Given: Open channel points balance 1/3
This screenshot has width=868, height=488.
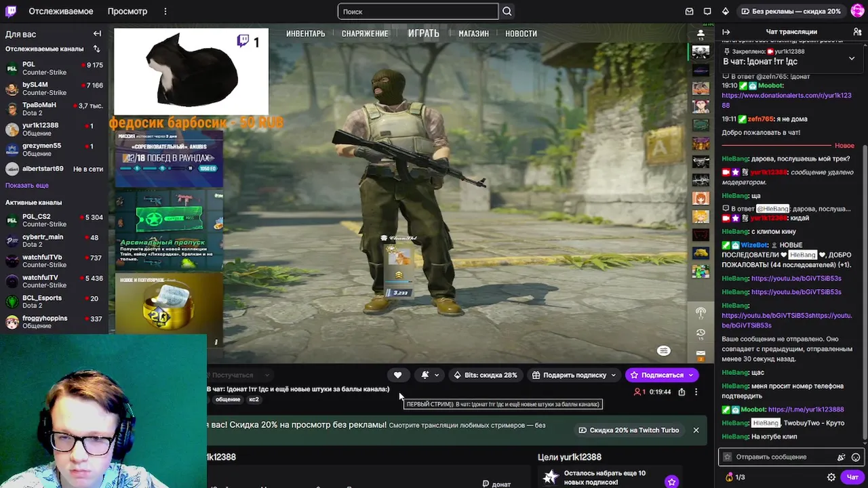Looking at the screenshot, I should click(735, 477).
